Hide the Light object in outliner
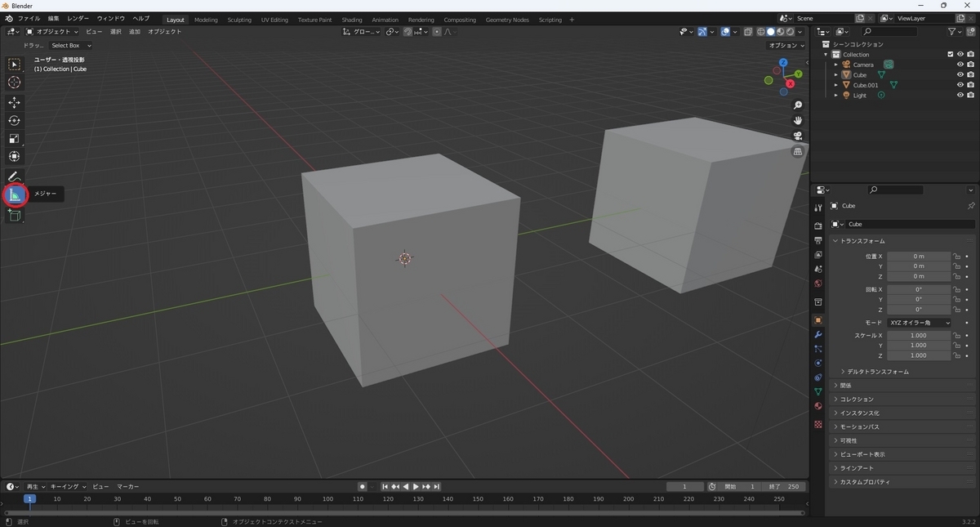Screen dimensions: 980x527 click(x=960, y=96)
